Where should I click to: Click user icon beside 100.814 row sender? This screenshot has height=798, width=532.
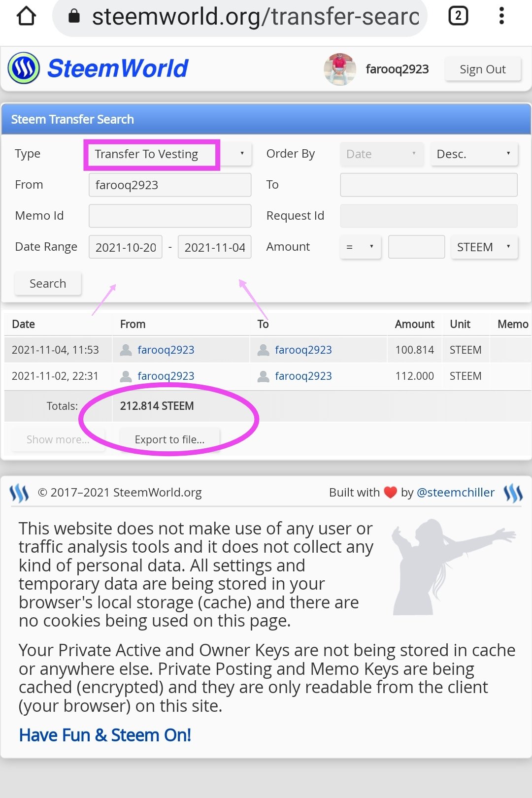coord(126,350)
